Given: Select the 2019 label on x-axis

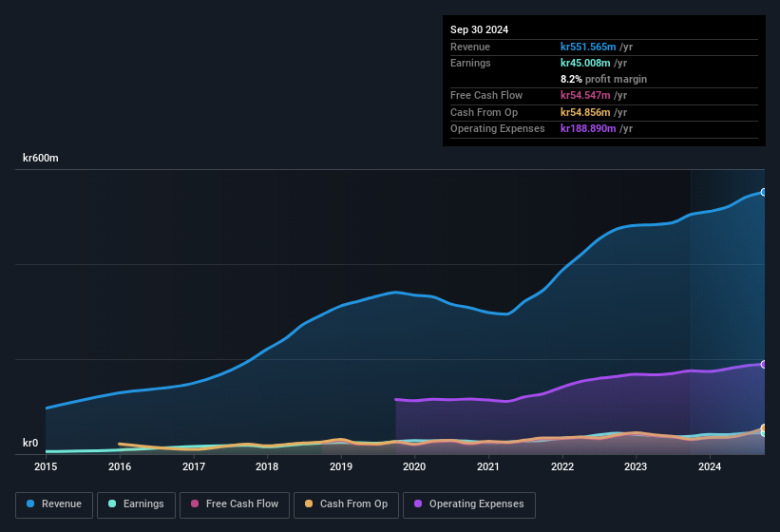Looking at the screenshot, I should [x=341, y=466].
